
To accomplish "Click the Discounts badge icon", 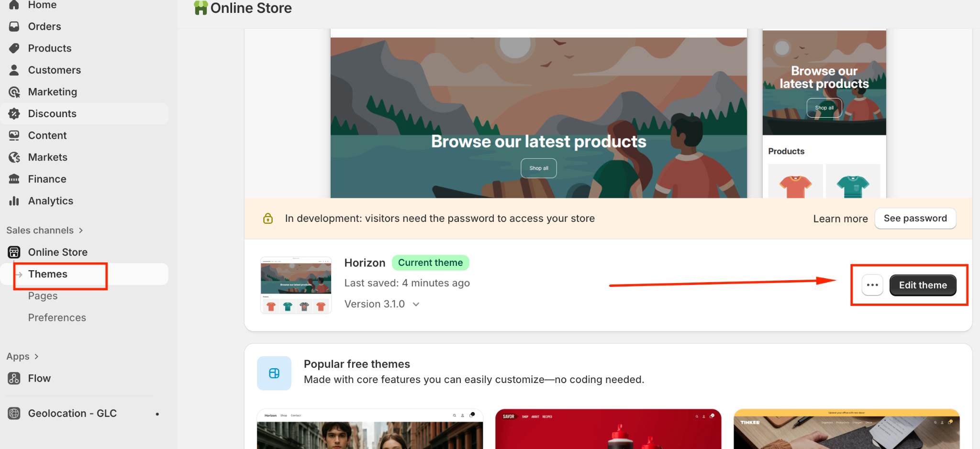I will point(14,113).
